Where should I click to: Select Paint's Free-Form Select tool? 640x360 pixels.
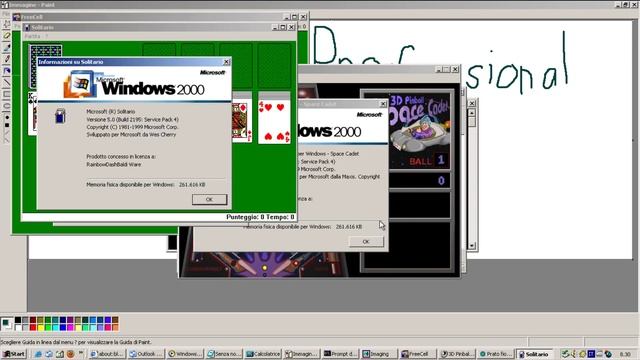[7, 24]
